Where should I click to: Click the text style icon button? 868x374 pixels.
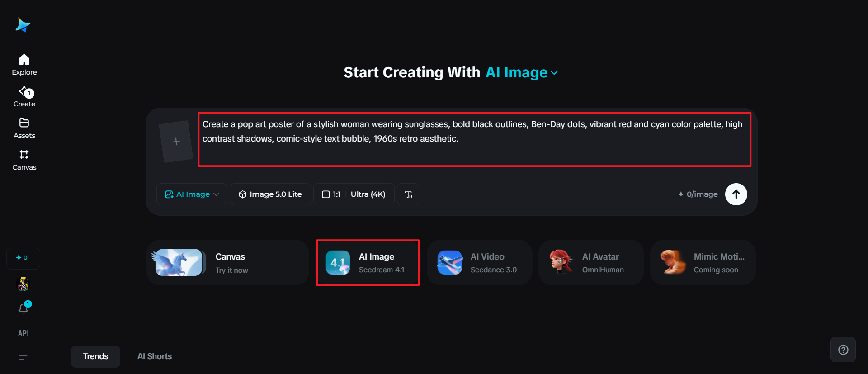[408, 194]
